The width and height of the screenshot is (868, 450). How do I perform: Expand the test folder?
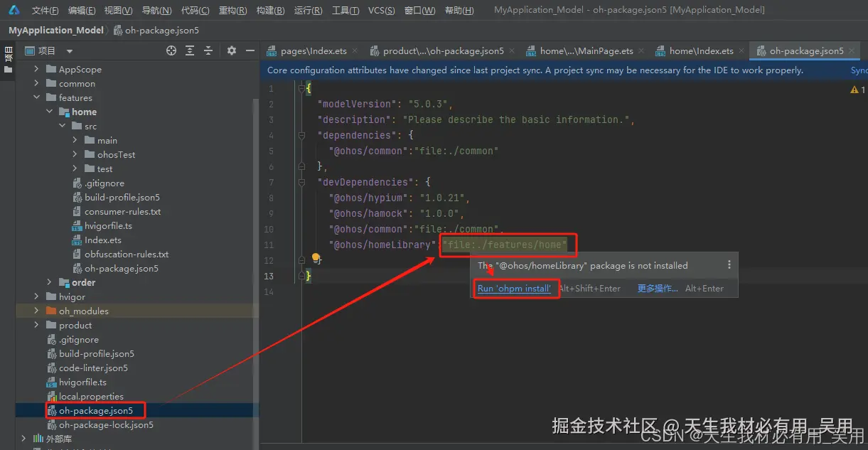tap(75, 169)
